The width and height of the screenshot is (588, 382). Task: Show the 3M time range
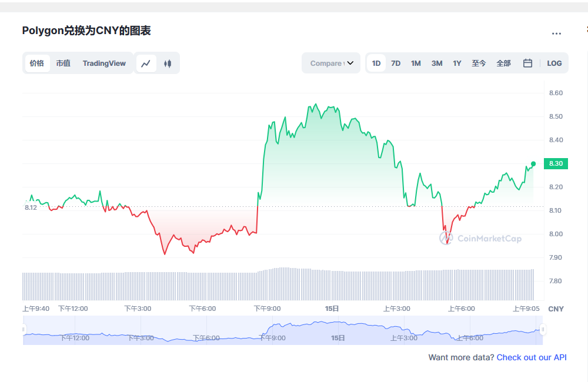(436, 63)
